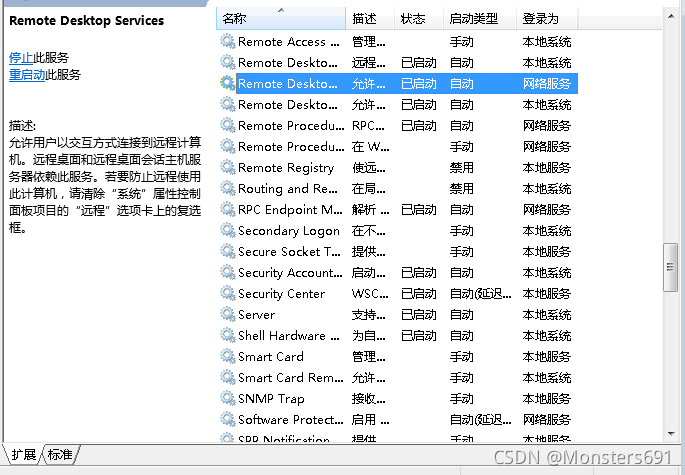Click the Security Center gear icon

tap(228, 293)
